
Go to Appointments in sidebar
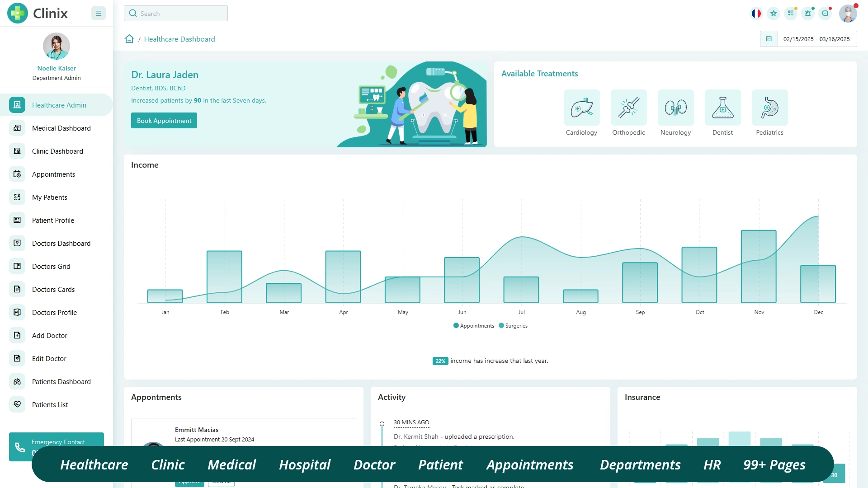pos(57,174)
